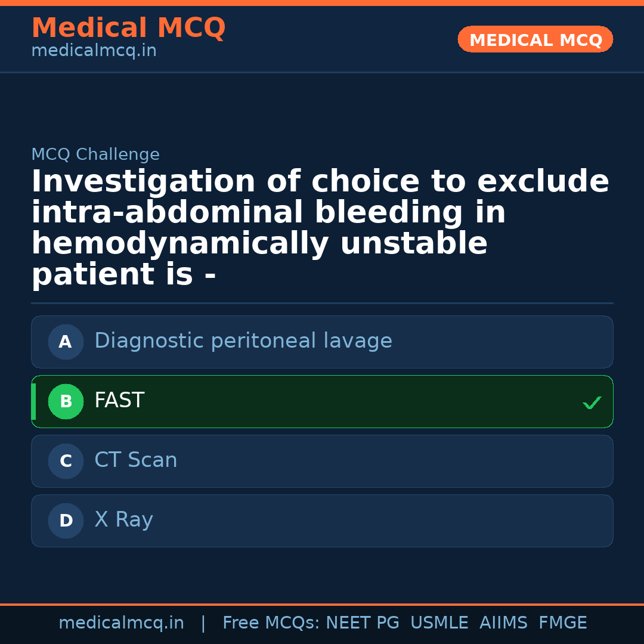Click the MCQ Challenge label
This screenshot has height=644, width=644.
click(x=95, y=155)
